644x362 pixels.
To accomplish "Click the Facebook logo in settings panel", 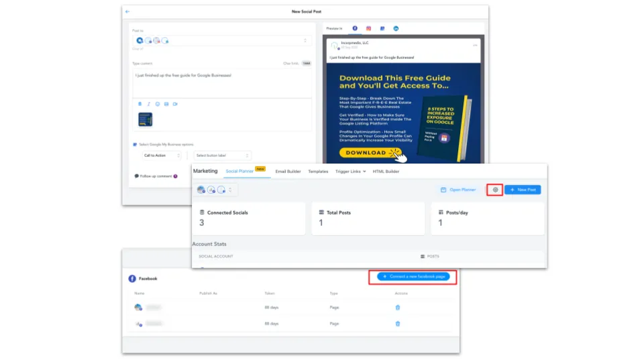I will pyautogui.click(x=132, y=279).
